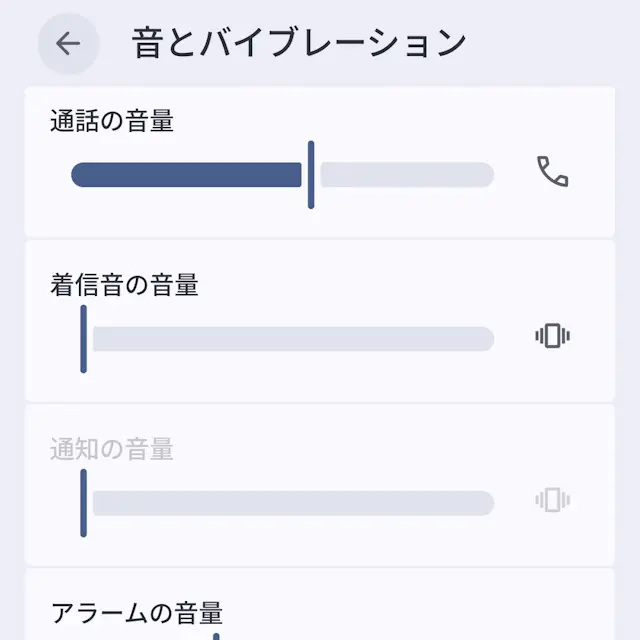Go back using the arrow button
The height and width of the screenshot is (640, 640).
click(68, 44)
